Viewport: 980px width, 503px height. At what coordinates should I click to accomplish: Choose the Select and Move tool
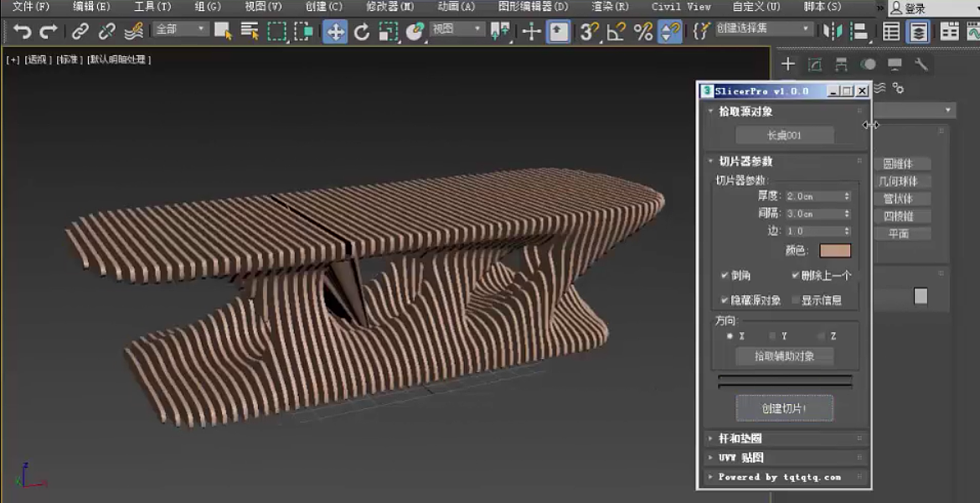335,32
